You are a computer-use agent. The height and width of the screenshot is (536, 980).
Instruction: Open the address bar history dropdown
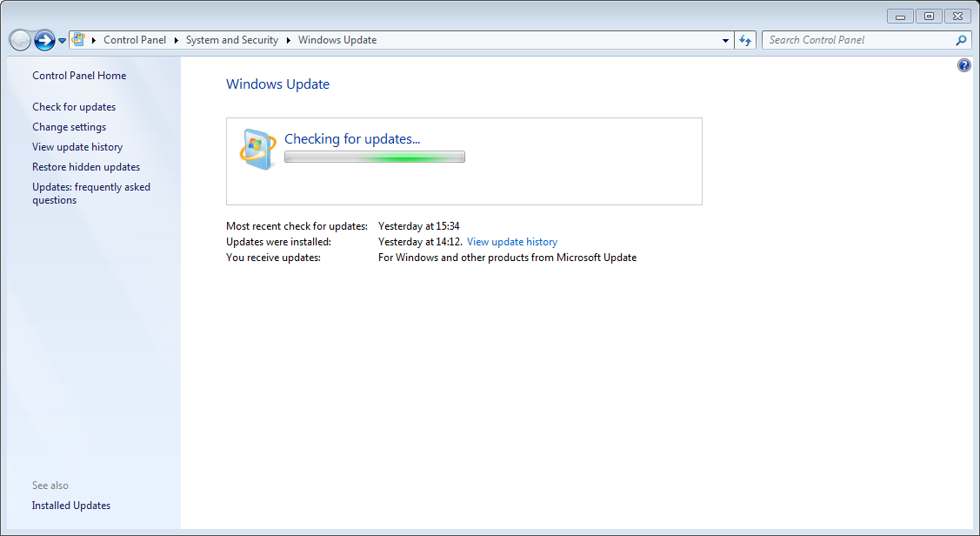(725, 40)
